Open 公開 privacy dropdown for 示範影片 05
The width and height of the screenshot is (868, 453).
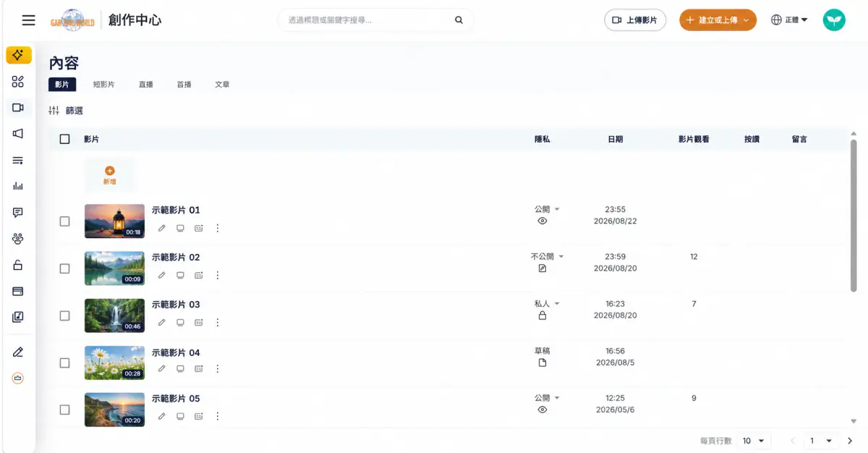point(547,398)
